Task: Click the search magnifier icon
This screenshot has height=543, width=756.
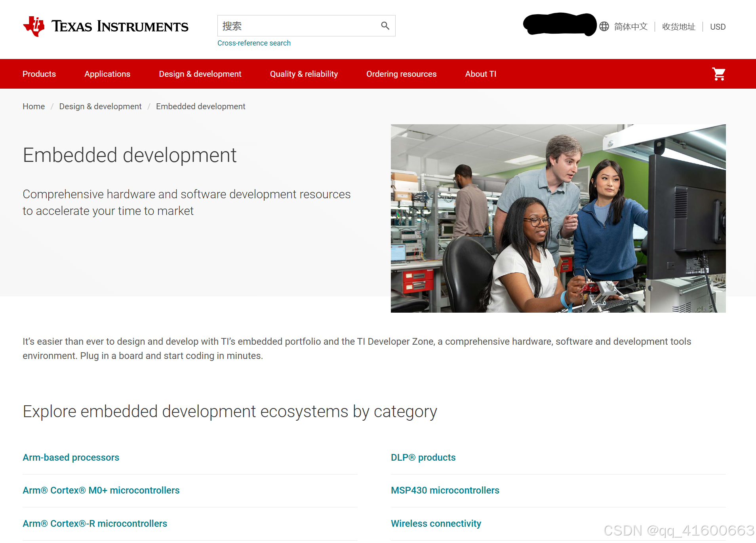Action: pyautogui.click(x=385, y=26)
